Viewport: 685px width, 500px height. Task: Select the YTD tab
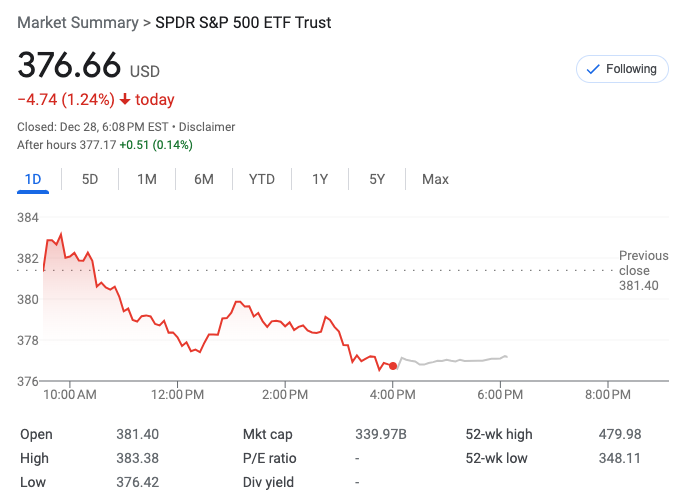point(262,179)
